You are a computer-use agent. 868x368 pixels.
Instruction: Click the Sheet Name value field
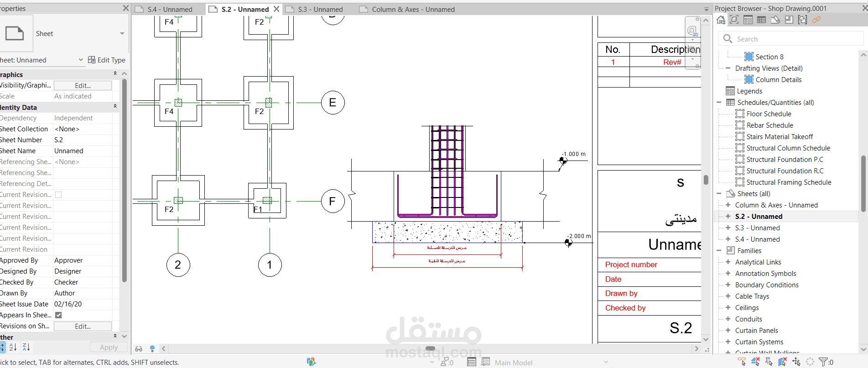pos(83,151)
